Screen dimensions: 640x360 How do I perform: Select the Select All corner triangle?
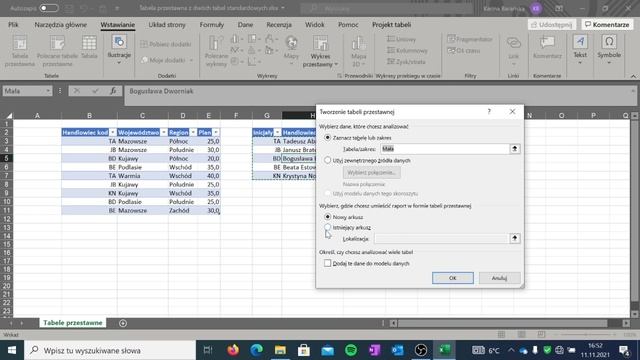[x=9, y=116]
